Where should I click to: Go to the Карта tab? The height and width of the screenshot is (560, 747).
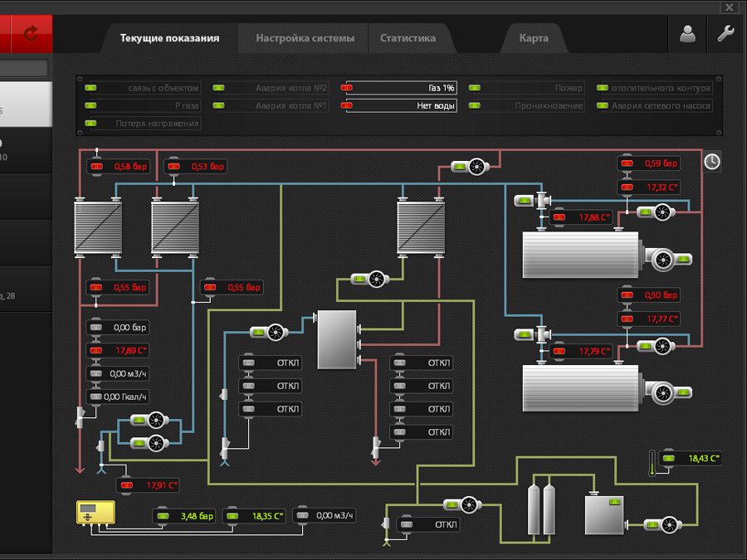pos(533,38)
